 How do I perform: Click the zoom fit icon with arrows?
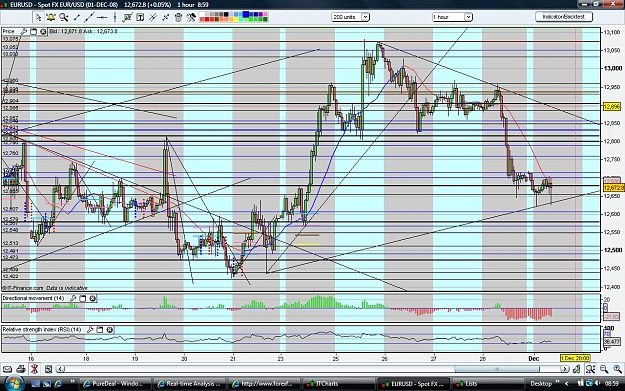tap(590, 369)
